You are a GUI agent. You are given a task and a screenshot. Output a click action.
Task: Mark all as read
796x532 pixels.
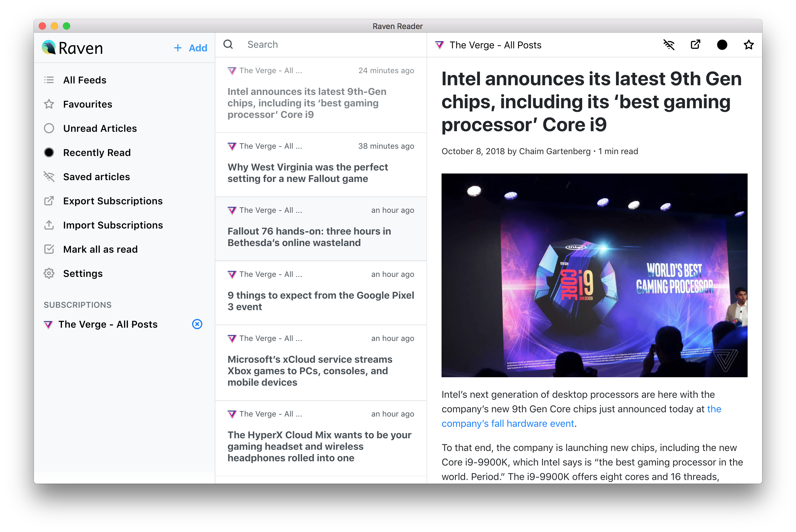100,249
